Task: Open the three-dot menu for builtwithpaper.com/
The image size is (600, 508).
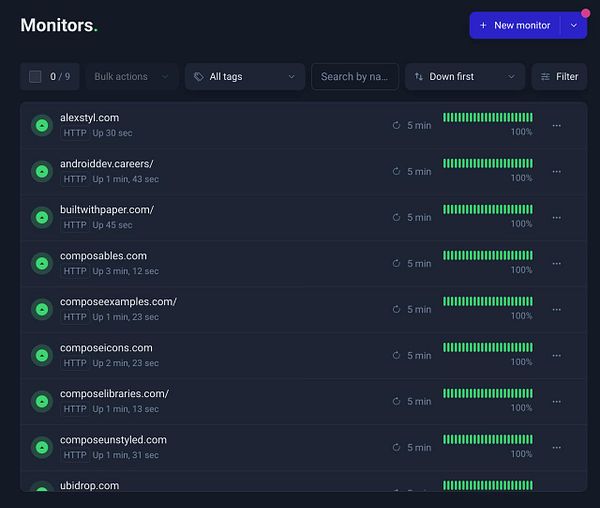Action: tap(556, 217)
